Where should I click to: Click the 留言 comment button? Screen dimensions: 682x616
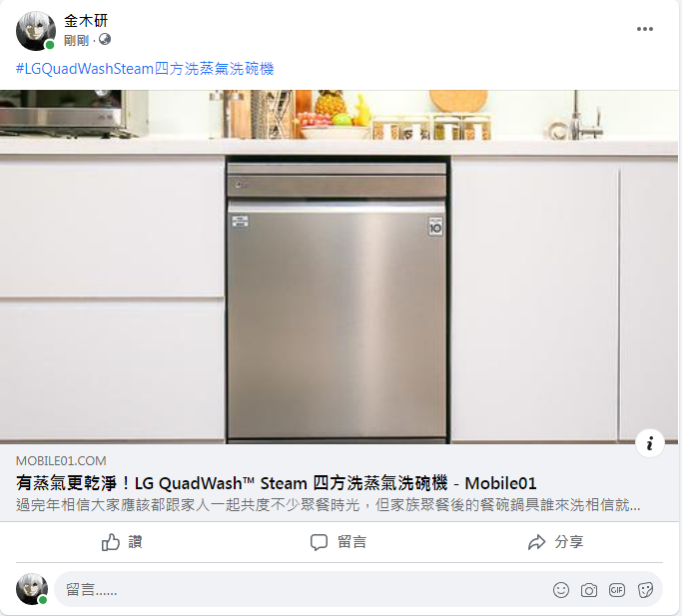(x=339, y=542)
